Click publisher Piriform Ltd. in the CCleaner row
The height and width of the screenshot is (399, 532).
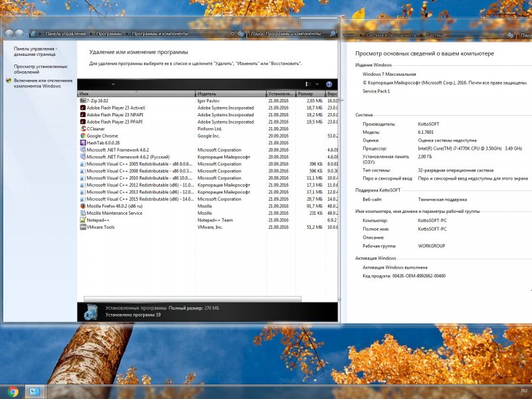[x=209, y=129]
